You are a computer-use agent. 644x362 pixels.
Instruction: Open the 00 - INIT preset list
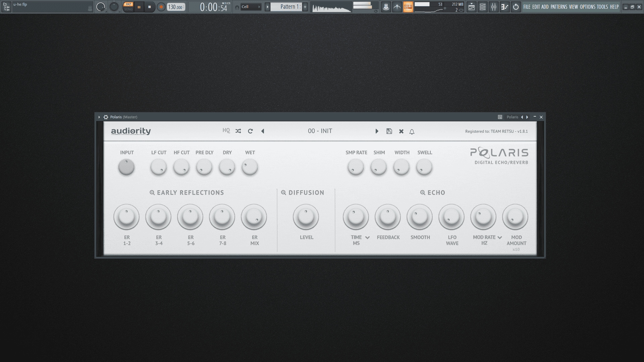[x=320, y=131]
